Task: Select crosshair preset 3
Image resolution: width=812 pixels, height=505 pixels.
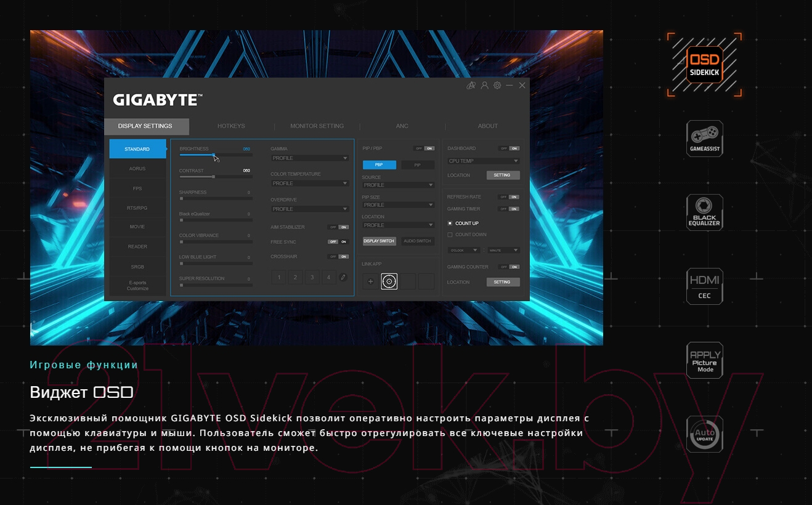Action: 312,278
